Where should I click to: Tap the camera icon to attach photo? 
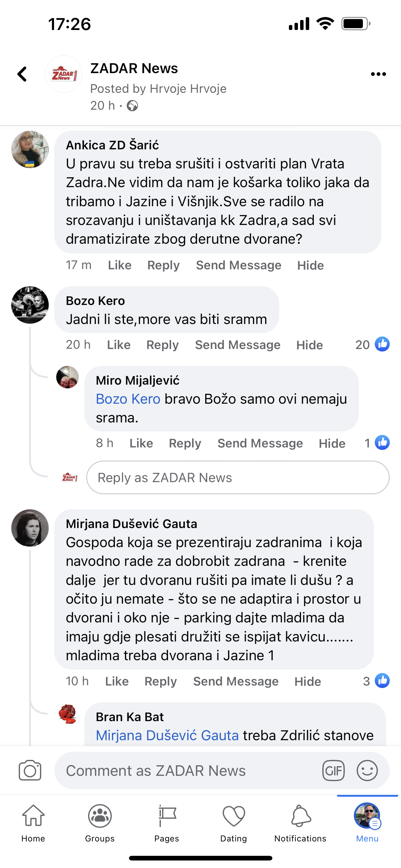[x=30, y=770]
